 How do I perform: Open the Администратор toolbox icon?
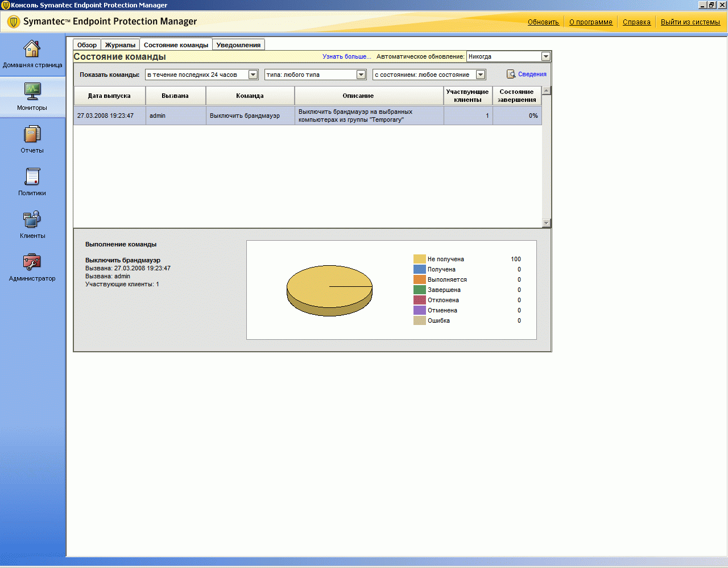(x=32, y=262)
